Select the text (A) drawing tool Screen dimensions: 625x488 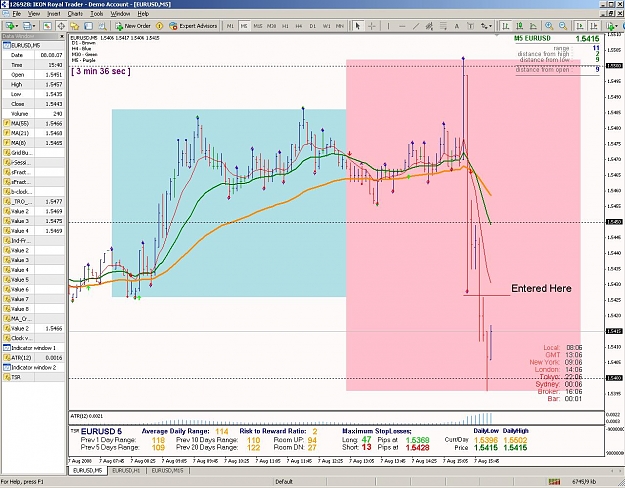(x=457, y=26)
